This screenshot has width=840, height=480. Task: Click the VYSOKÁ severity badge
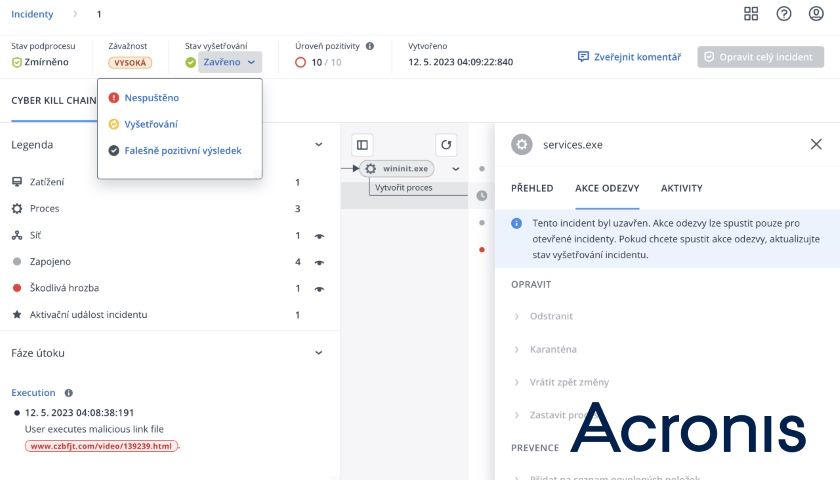[130, 63]
